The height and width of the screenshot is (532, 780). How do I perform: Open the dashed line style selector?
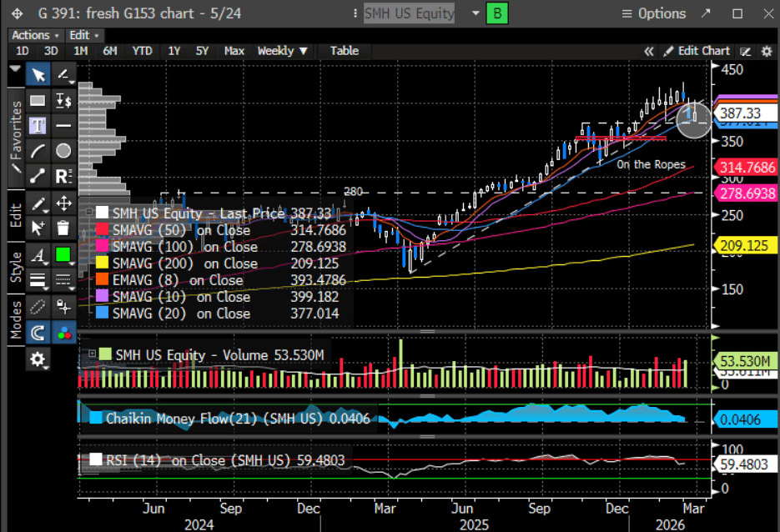point(63,280)
